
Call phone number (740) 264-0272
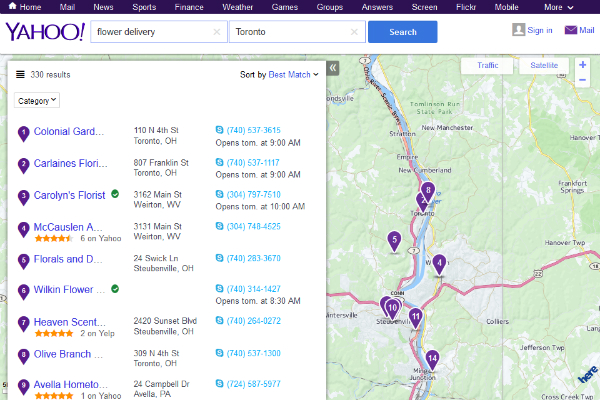pyautogui.click(x=253, y=321)
